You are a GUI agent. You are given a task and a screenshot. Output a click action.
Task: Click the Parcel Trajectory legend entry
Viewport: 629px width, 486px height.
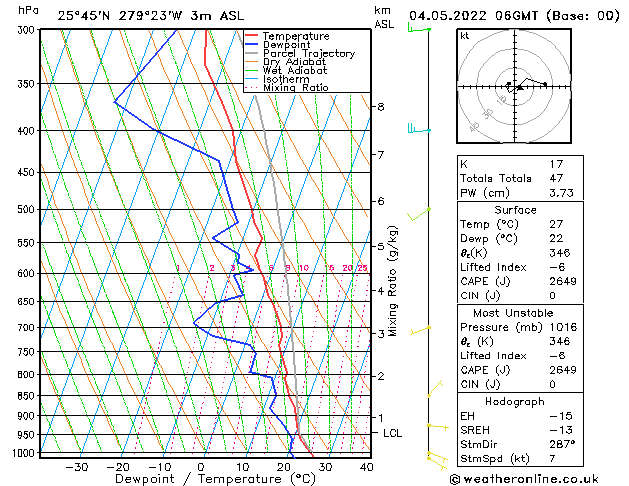(308, 54)
